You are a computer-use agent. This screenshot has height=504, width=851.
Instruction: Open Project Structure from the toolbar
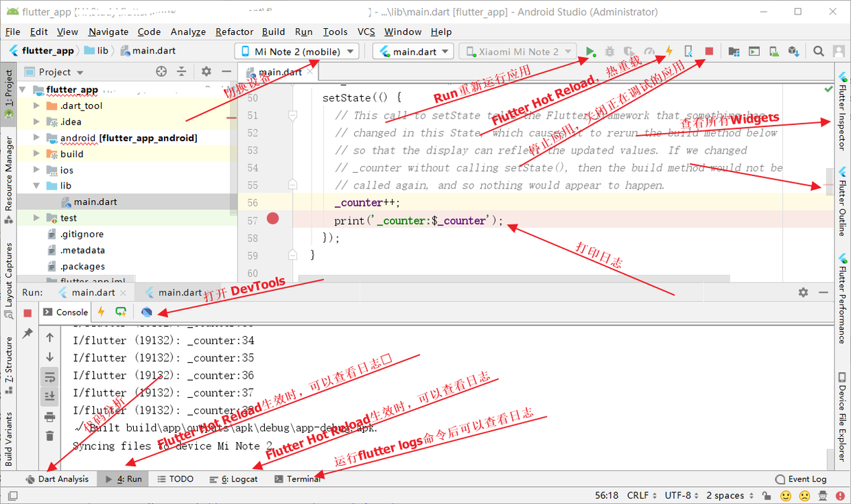click(734, 51)
